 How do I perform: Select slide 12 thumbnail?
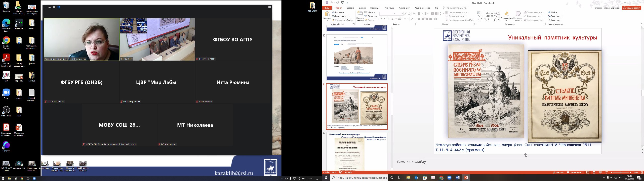[x=357, y=151]
